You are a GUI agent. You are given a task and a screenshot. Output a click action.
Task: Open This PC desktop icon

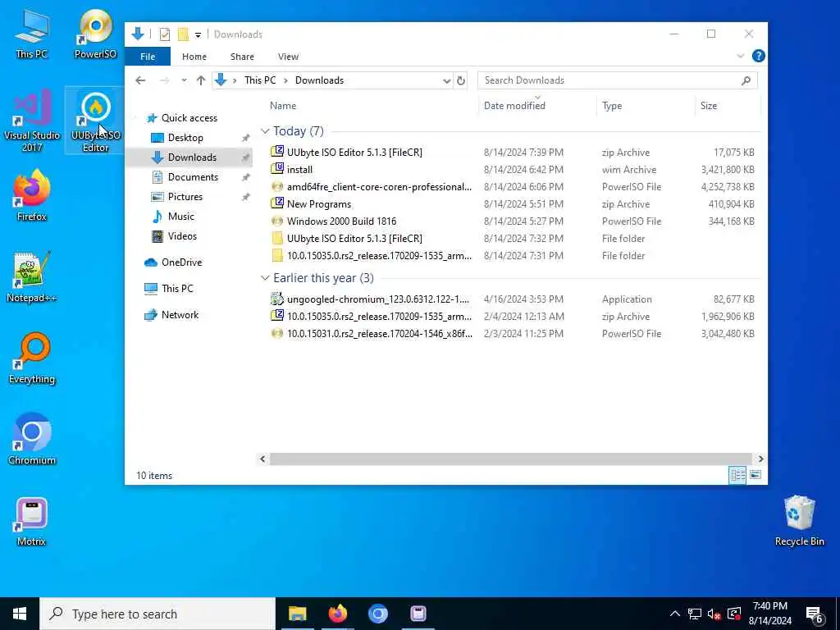tap(32, 33)
